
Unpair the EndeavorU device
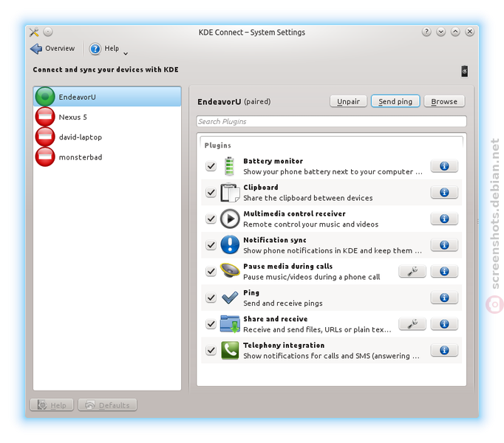pos(348,101)
